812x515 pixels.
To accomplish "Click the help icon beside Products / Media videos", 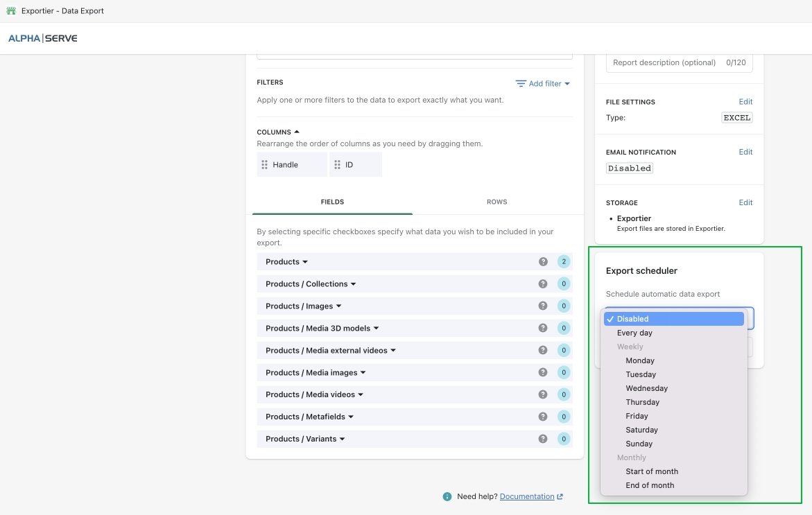I will [x=543, y=394].
